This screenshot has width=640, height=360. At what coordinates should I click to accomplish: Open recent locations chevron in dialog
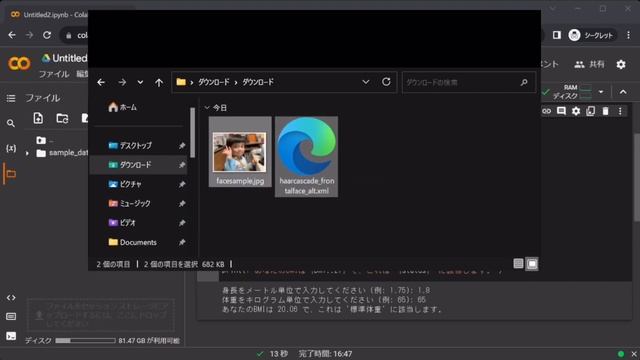click(x=140, y=82)
